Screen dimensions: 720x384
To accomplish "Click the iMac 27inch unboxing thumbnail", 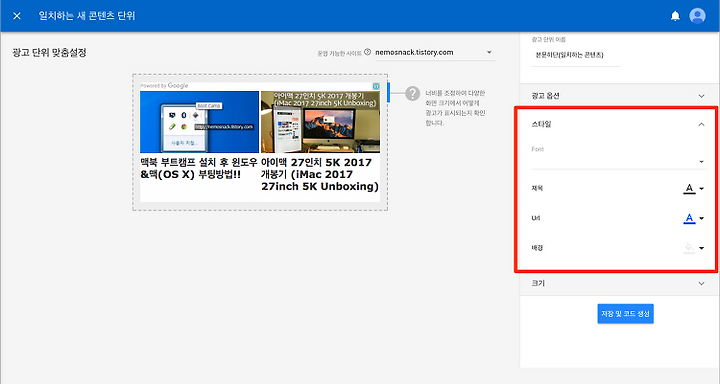I will pos(320,122).
